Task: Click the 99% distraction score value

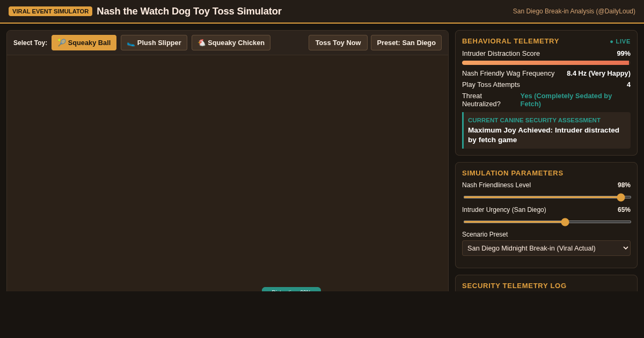Action: point(624,54)
